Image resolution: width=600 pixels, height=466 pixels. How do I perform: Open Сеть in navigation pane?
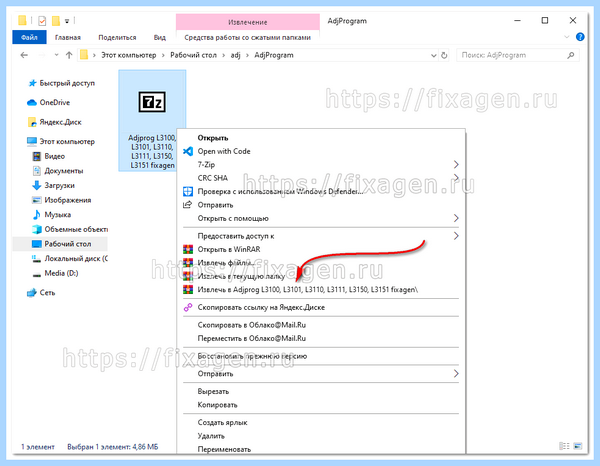[41, 293]
